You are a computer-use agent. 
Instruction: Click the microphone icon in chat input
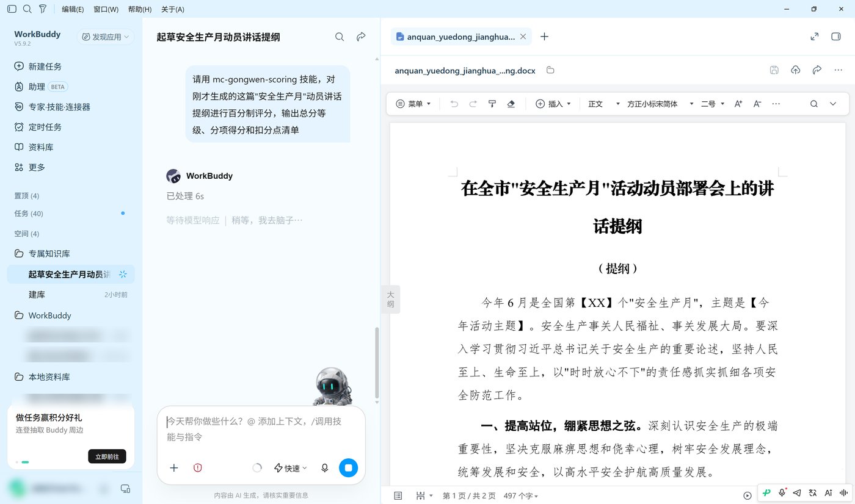click(x=325, y=468)
